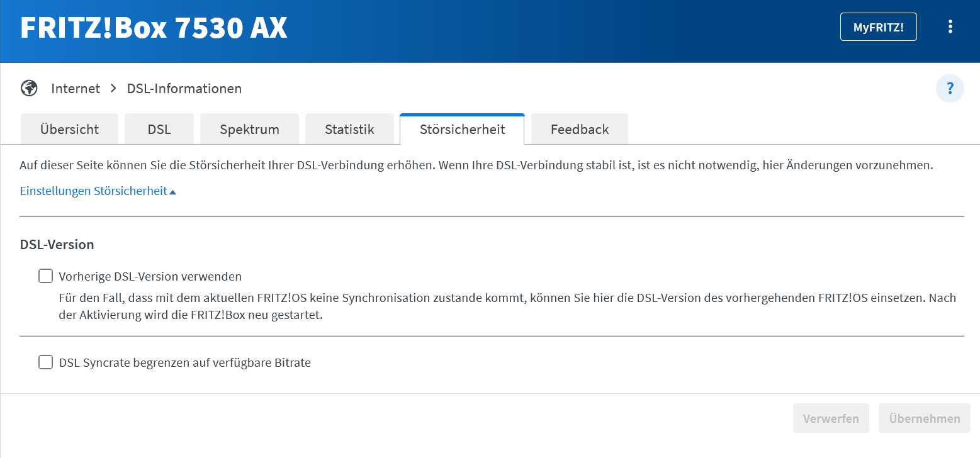Viewport: 980px width, 458px height.
Task: Click the globe Internet icon
Action: (x=29, y=88)
